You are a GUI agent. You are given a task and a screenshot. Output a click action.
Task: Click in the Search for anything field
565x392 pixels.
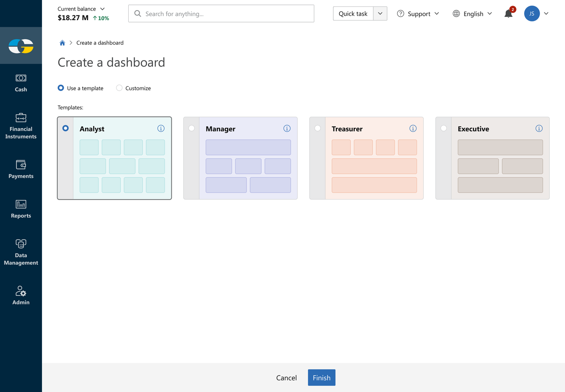[221, 14]
